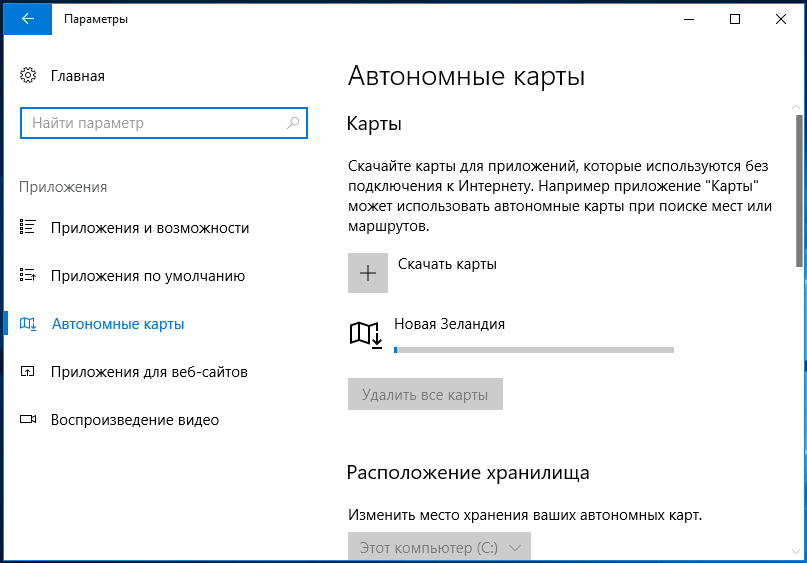Minimize the Параметры window

(x=689, y=20)
